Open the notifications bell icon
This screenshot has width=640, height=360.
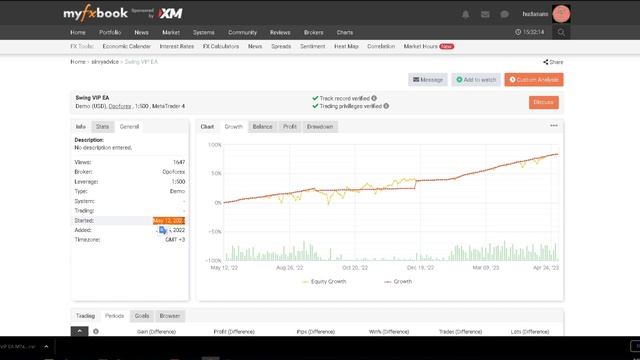[x=465, y=14]
